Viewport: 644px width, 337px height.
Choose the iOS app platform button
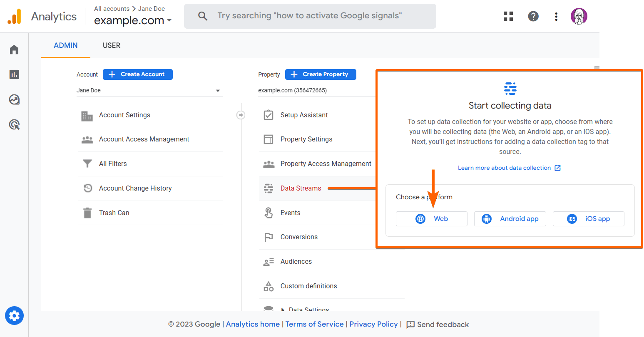(589, 219)
